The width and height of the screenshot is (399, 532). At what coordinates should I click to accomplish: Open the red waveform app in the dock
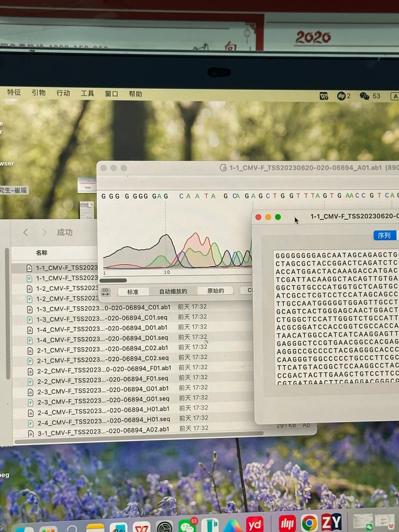coord(287,524)
